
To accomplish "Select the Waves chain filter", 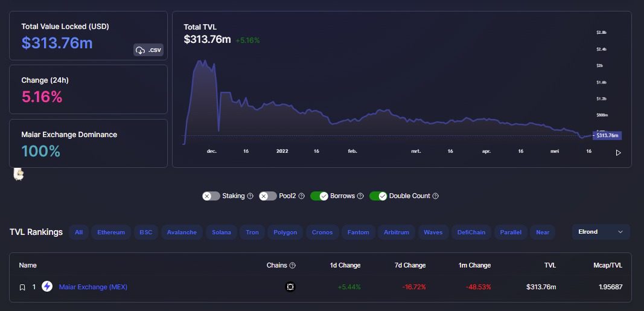I will tap(433, 232).
